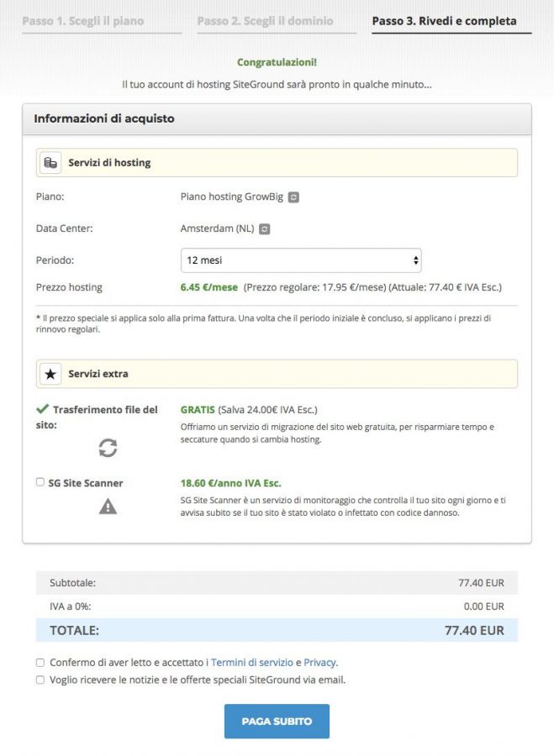Open the Privacy link
Screen dimensions: 554x756
click(x=320, y=663)
